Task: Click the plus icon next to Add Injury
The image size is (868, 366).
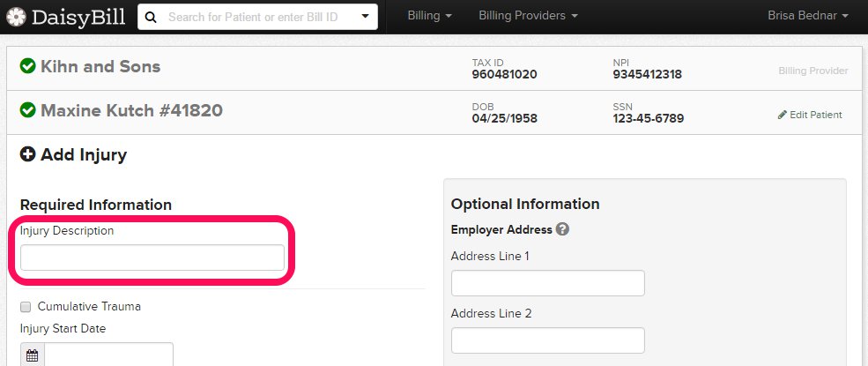Action: (27, 154)
